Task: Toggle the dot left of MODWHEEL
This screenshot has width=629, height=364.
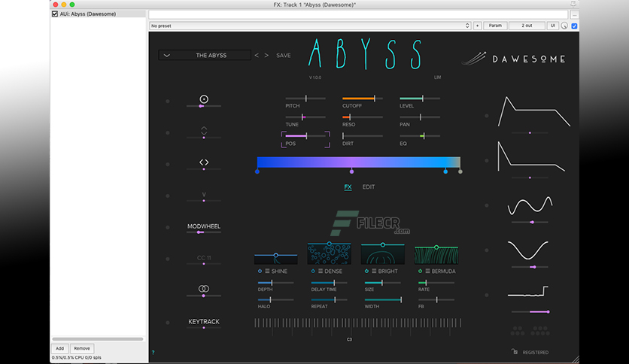Action: [x=168, y=227]
